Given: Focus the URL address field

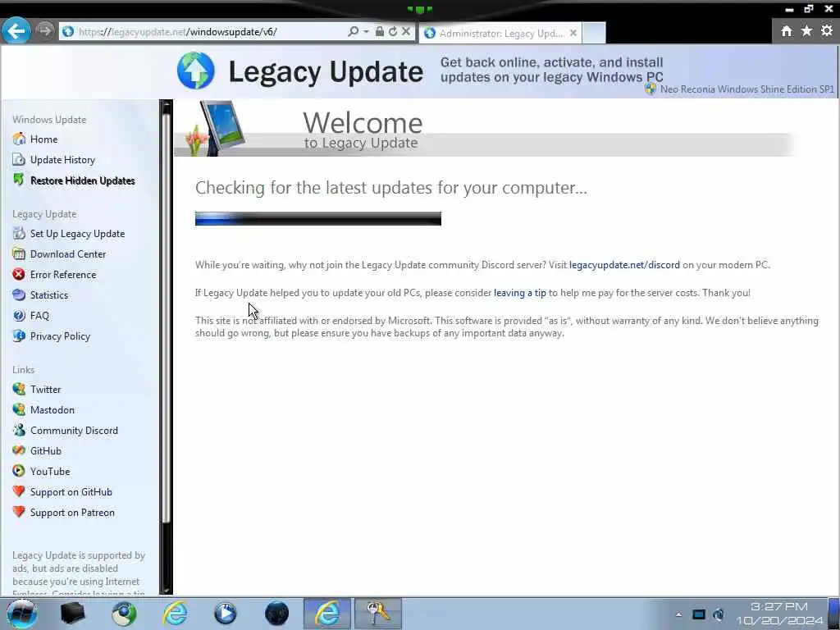Looking at the screenshot, I should (x=212, y=32).
